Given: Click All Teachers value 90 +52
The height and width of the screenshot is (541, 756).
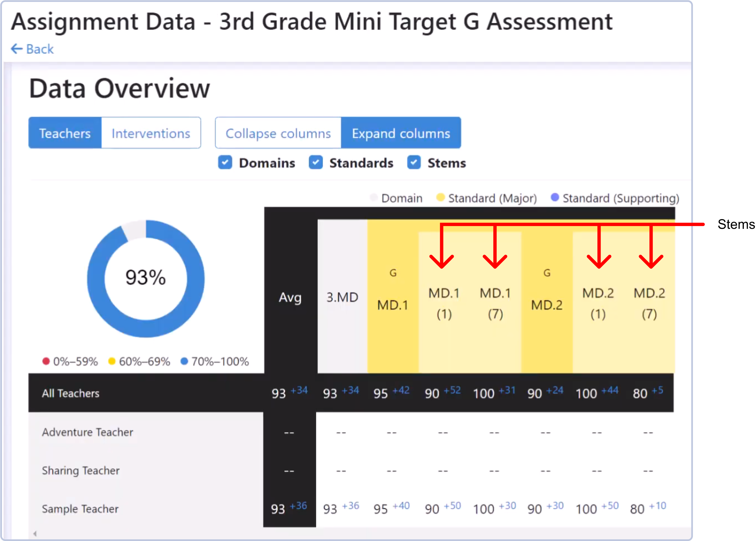Looking at the screenshot, I should coord(443,393).
